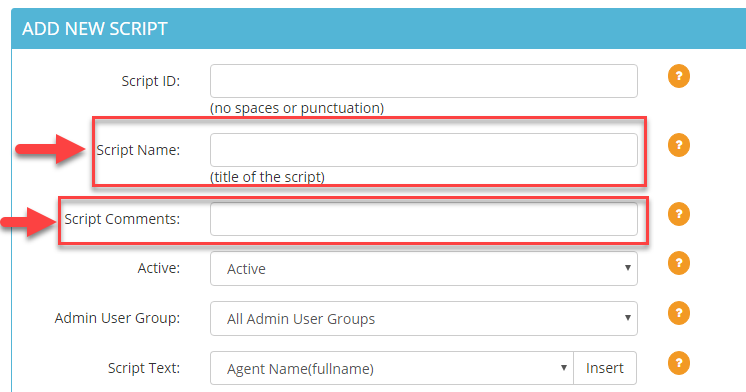
Task: Click the ADD NEW SCRIPT header
Action: tap(95, 29)
